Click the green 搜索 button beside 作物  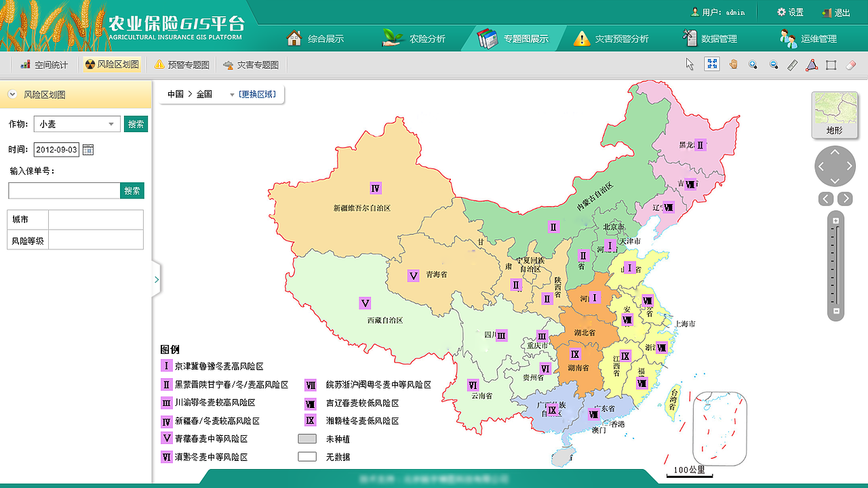pyautogui.click(x=136, y=123)
